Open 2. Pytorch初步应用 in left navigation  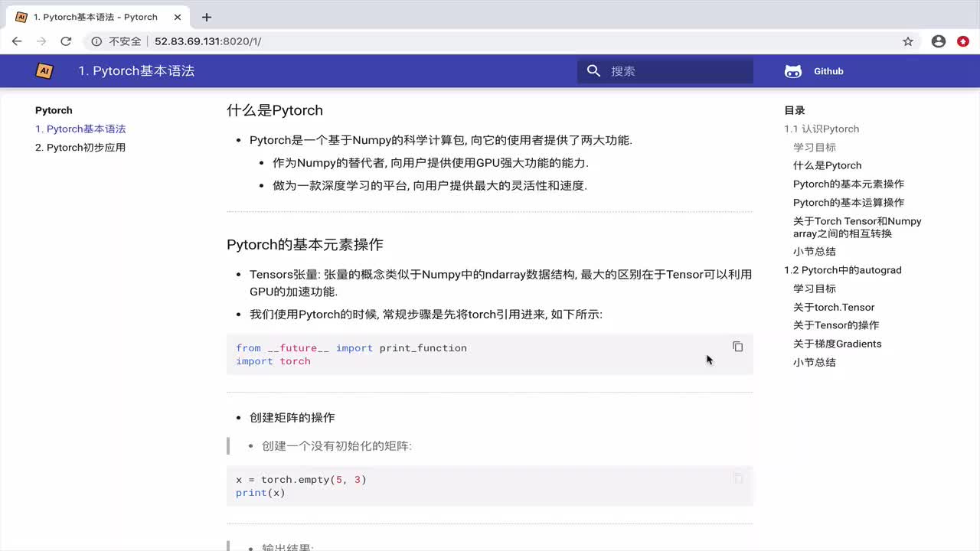click(x=80, y=148)
